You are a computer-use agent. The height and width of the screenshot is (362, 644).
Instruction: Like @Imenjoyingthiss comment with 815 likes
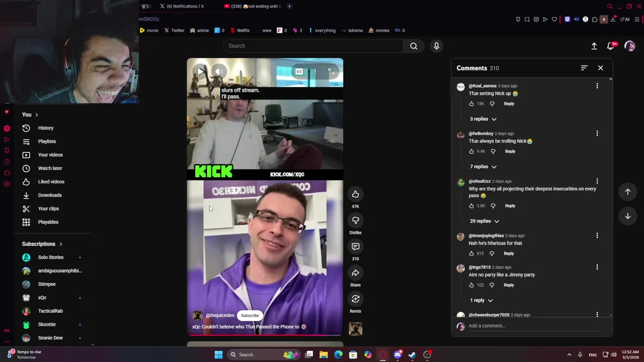pyautogui.click(x=471, y=253)
